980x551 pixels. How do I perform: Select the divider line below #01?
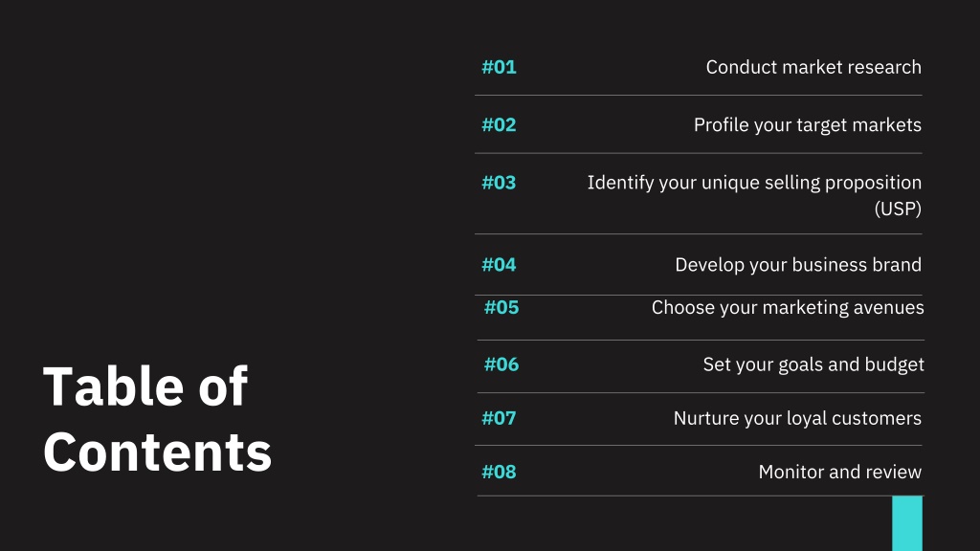tap(698, 95)
